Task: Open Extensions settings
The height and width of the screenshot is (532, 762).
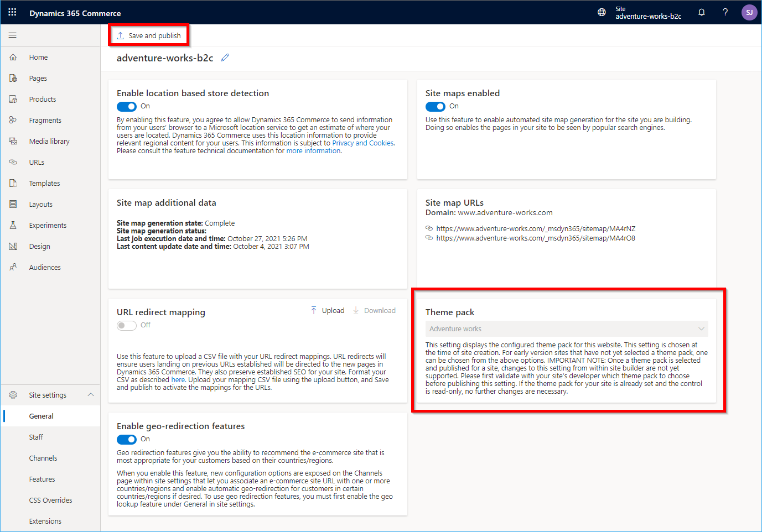Action: (x=45, y=521)
